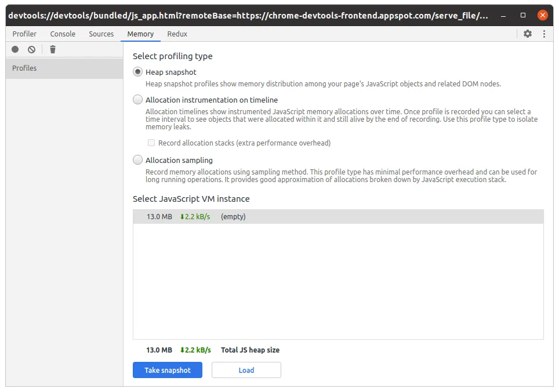Delete profile using the trash icon
Image resolution: width=559 pixels, height=392 pixels.
tap(53, 49)
